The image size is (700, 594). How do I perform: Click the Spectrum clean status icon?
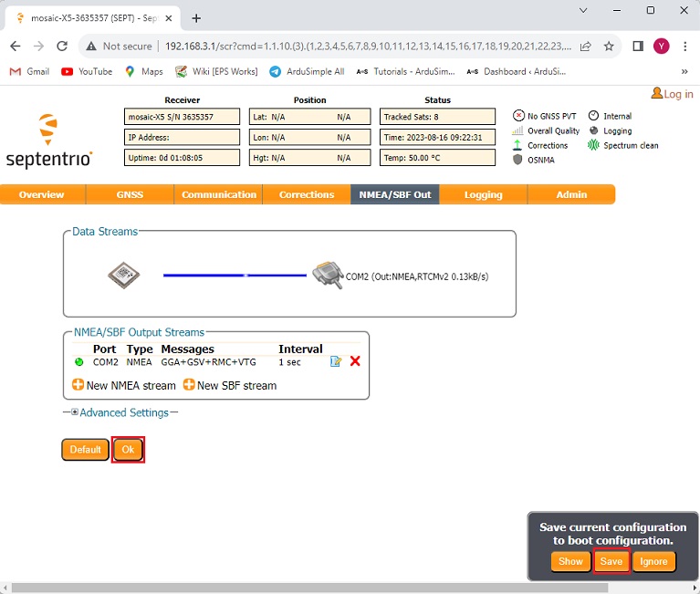(594, 145)
